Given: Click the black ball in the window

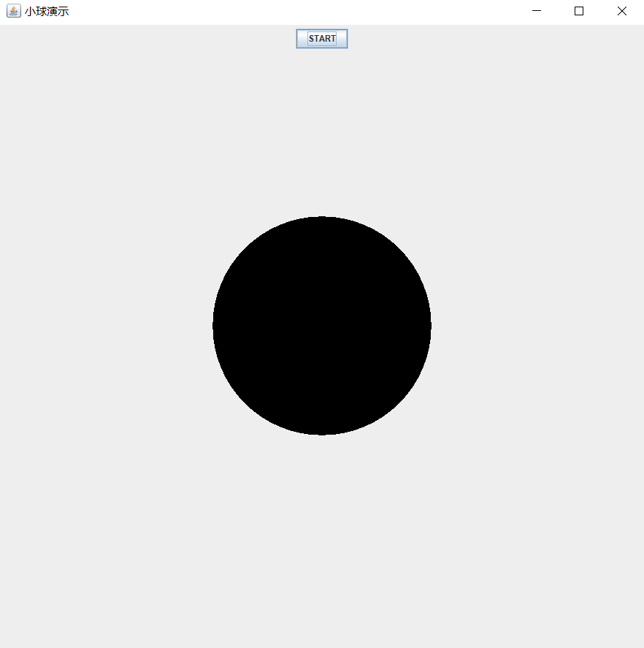Looking at the screenshot, I should tap(322, 326).
